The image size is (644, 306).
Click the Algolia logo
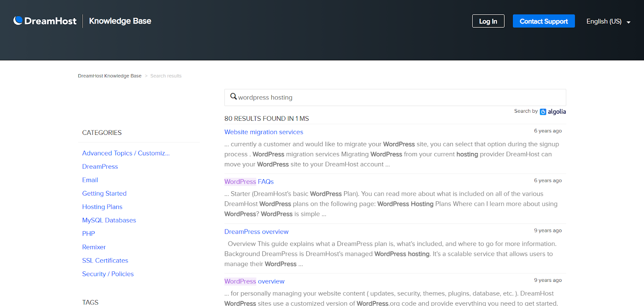(553, 112)
